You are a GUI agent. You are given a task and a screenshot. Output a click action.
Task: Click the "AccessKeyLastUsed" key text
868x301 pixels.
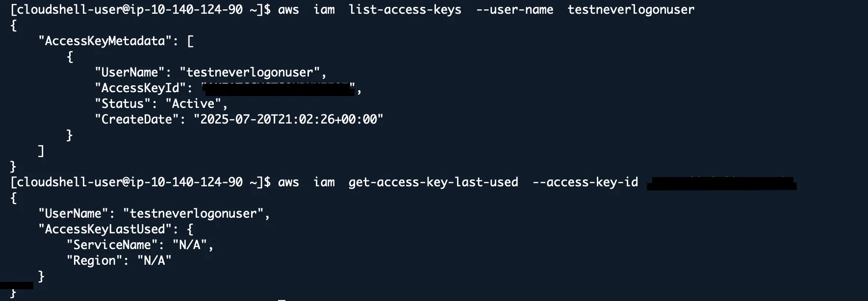tap(105, 229)
